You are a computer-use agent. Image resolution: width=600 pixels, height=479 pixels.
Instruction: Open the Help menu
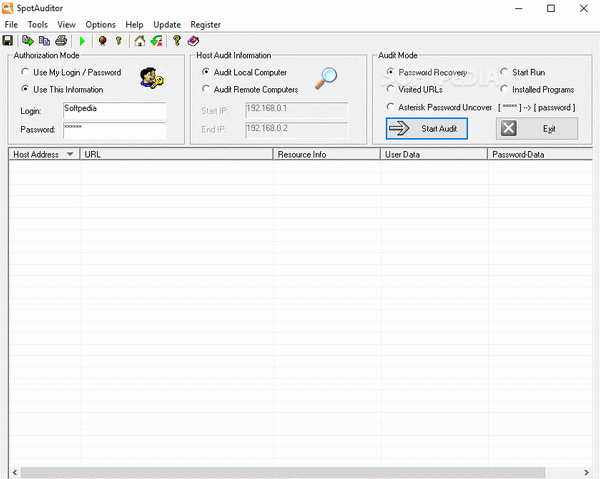pyautogui.click(x=134, y=24)
